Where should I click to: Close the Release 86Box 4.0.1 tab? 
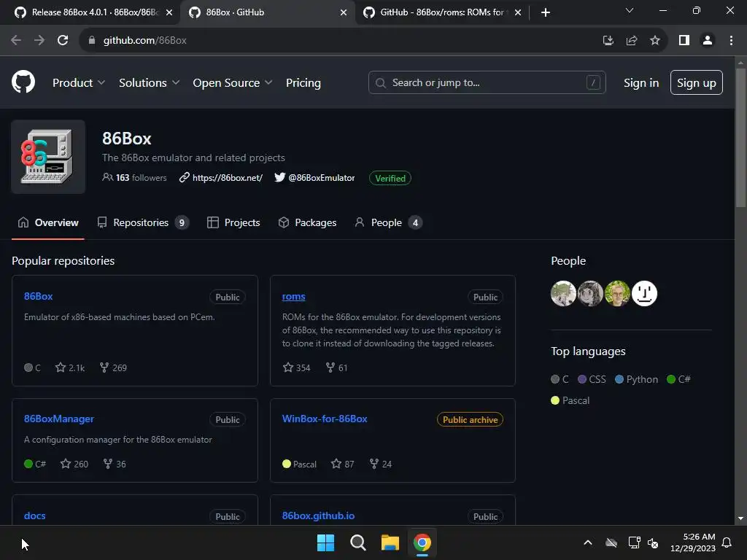(x=169, y=12)
